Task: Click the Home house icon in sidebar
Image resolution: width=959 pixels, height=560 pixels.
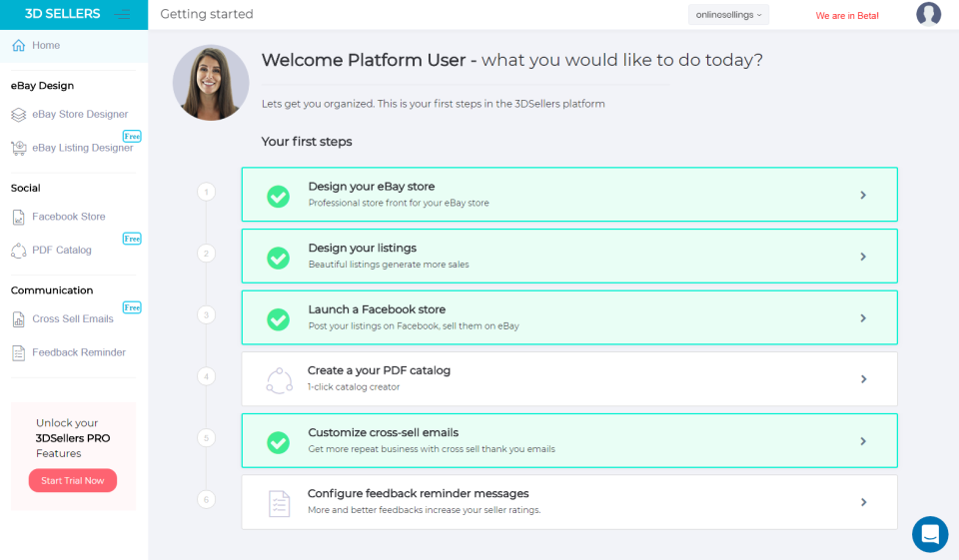Action: click(x=18, y=46)
